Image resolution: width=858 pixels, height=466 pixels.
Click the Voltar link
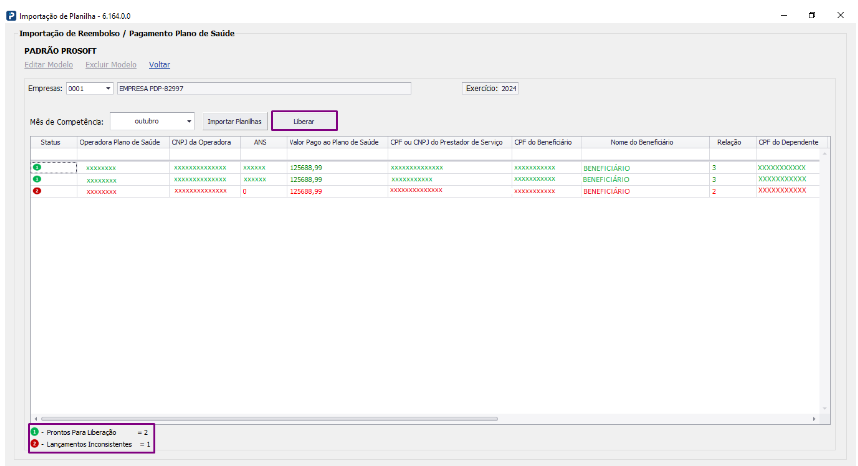(x=159, y=64)
